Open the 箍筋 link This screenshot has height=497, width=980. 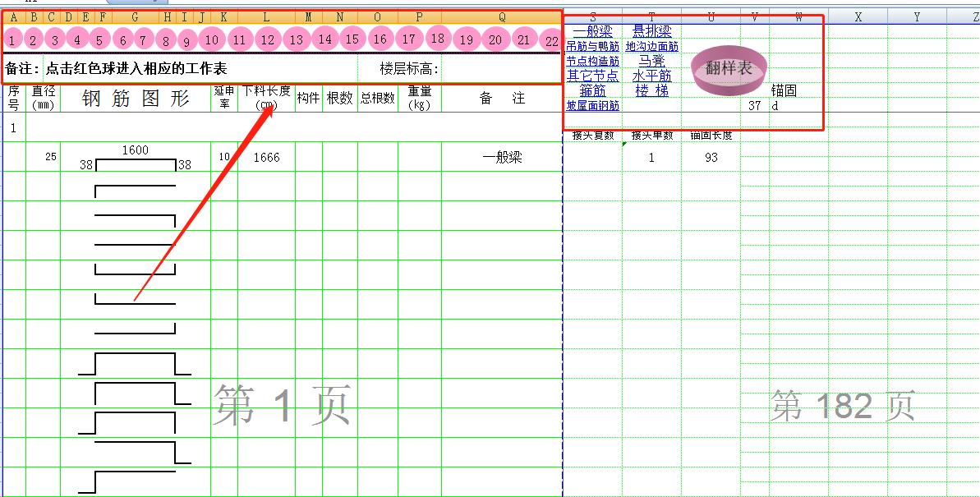(x=592, y=90)
